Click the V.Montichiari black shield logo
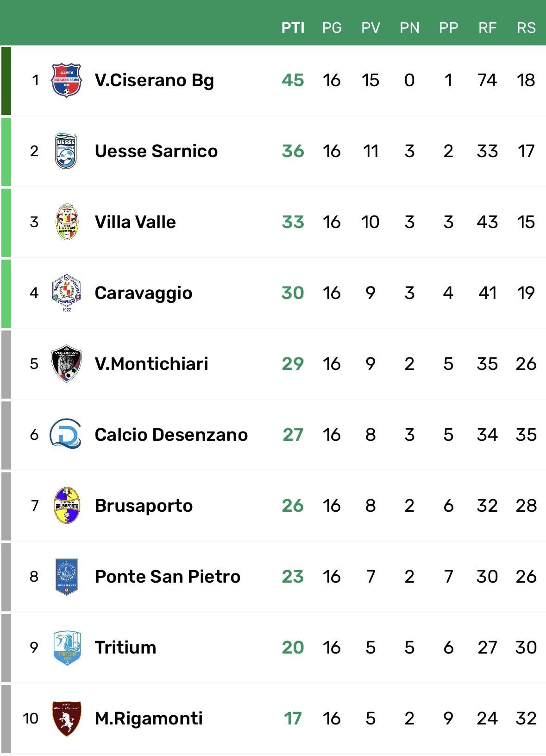This screenshot has height=756, width=546. pyautogui.click(x=67, y=363)
